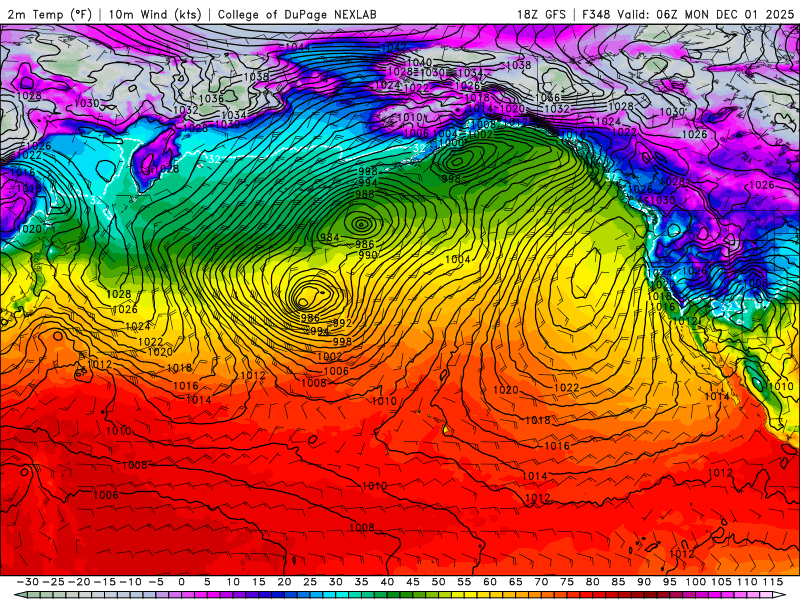Click the 55 tick on temperature scale
Image resolution: width=800 pixels, height=600 pixels.
coord(464,582)
